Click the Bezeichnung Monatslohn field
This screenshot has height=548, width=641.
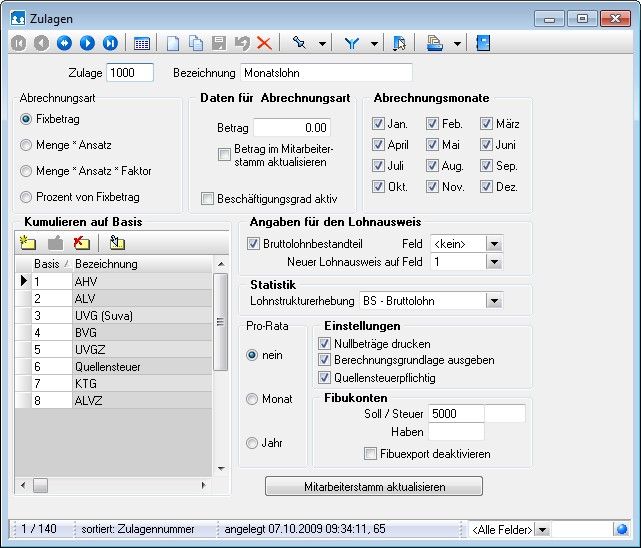pos(326,73)
